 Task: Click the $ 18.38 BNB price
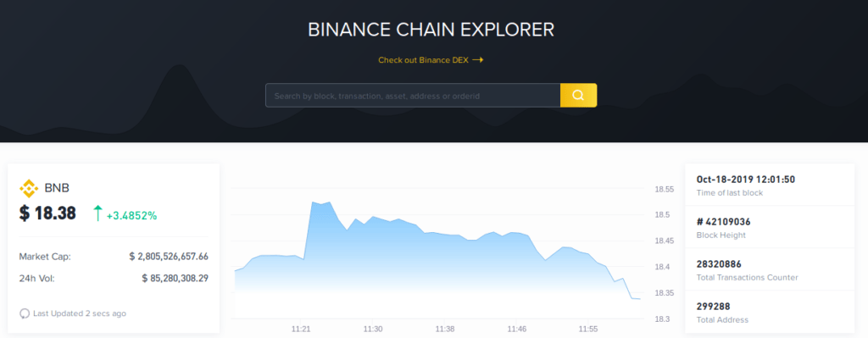click(47, 213)
